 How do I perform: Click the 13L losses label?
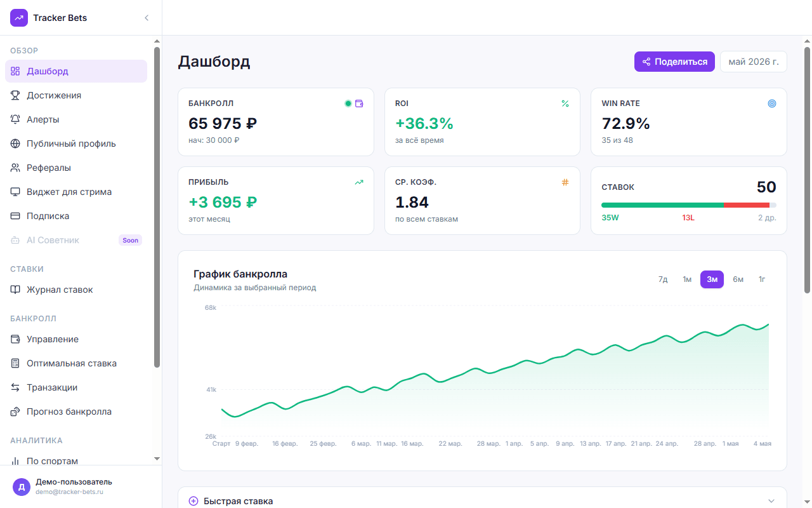click(688, 218)
